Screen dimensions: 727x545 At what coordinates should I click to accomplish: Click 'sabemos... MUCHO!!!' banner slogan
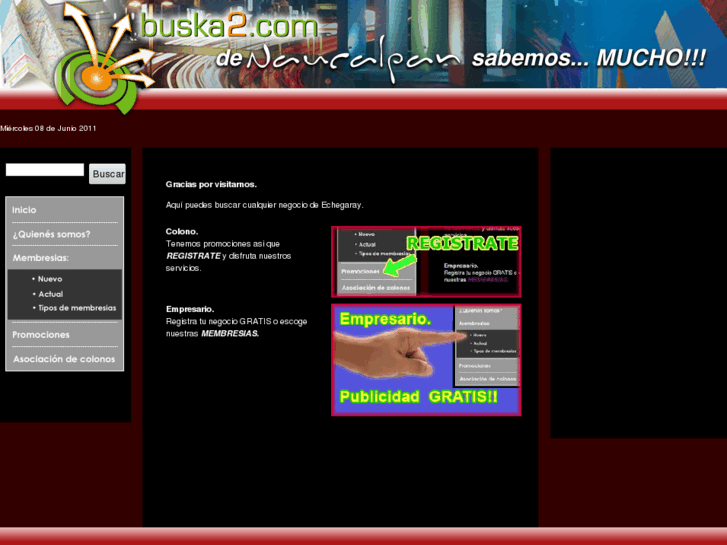[x=589, y=58]
